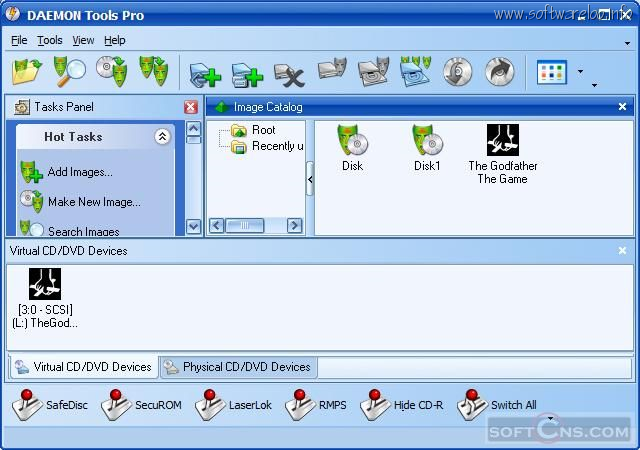This screenshot has height=450, width=640.
Task: Click catalog tree scroll left arrow
Action: 217,225
